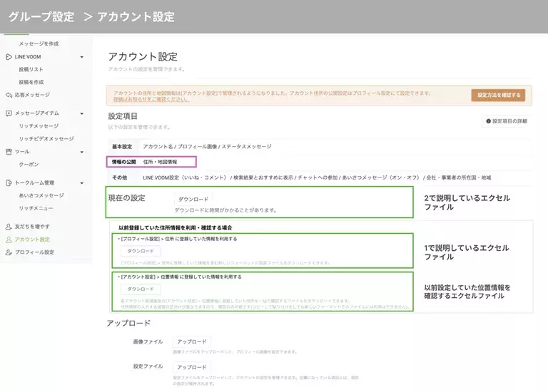Click the LINE VOOM play icon in sidebar
This screenshot has height=392, width=548.
click(x=9, y=56)
